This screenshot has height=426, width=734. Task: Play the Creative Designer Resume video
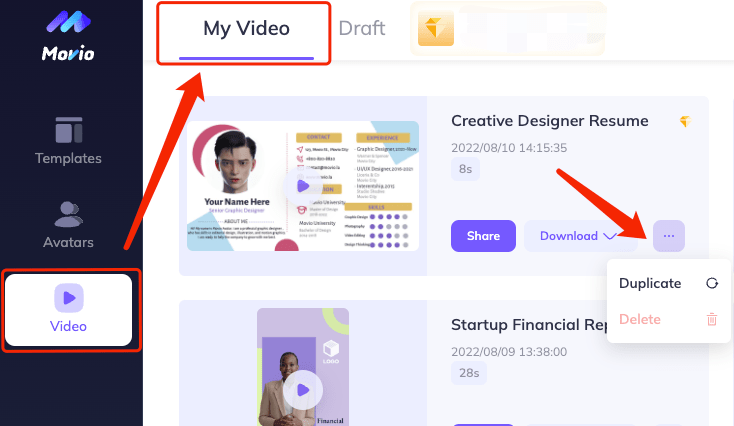coord(303,186)
